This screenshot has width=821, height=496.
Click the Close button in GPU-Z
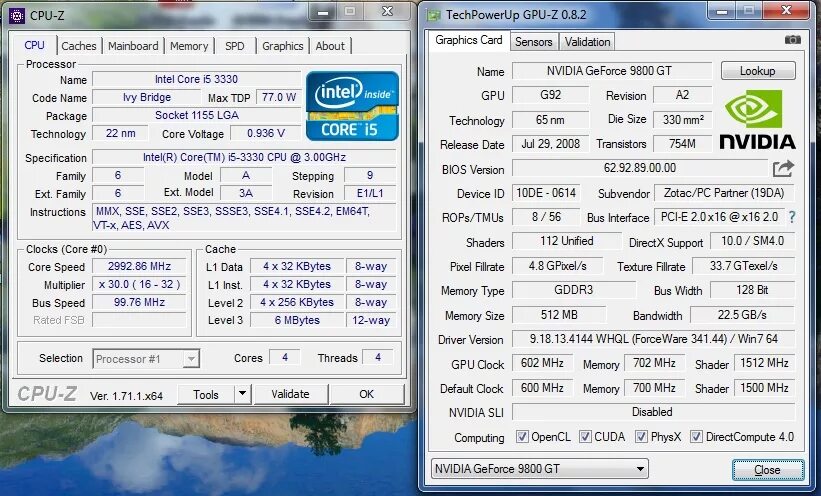(x=768, y=470)
